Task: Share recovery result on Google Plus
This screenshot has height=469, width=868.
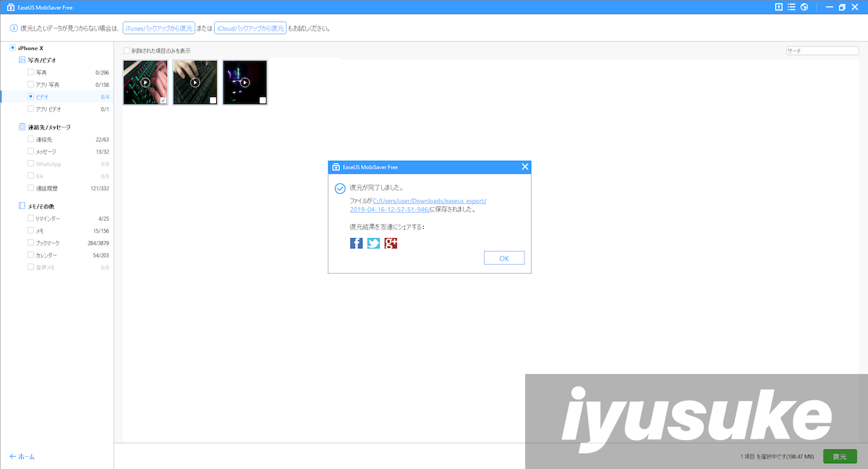Action: [391, 243]
